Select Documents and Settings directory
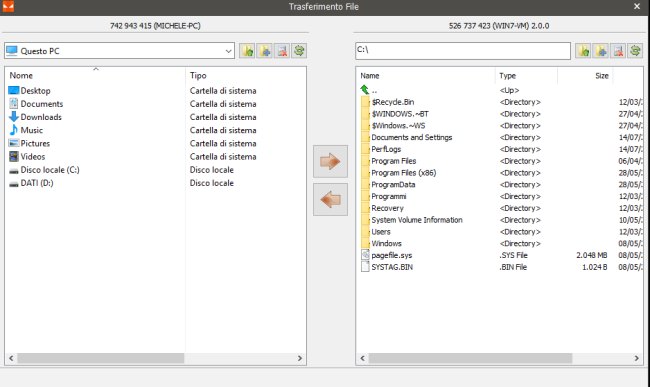Image resolution: width=650 pixels, height=387 pixels. pyautogui.click(x=412, y=137)
